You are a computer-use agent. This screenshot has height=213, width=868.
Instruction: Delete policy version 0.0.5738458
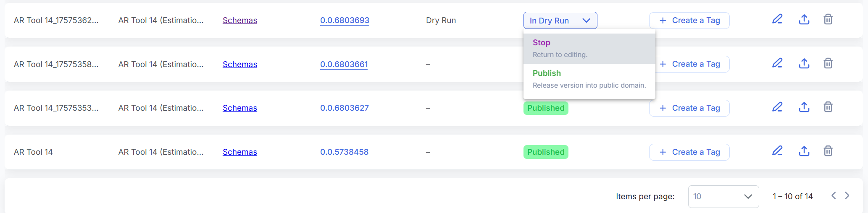tap(828, 151)
